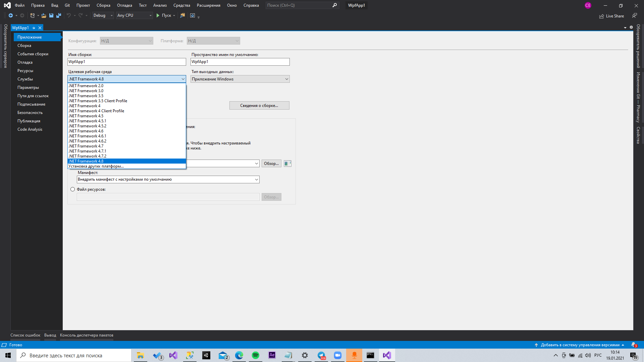Click Добавить в систему управления версиями
Screen dimensions: 644x362
pos(580,345)
